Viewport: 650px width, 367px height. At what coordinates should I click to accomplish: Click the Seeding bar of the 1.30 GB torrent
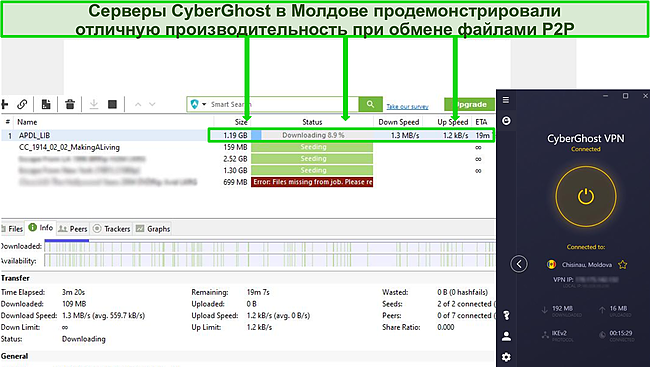(x=312, y=170)
